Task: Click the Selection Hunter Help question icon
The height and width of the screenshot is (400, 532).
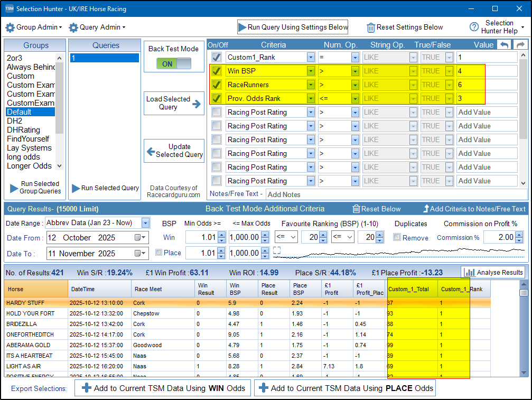Action: click(x=474, y=27)
